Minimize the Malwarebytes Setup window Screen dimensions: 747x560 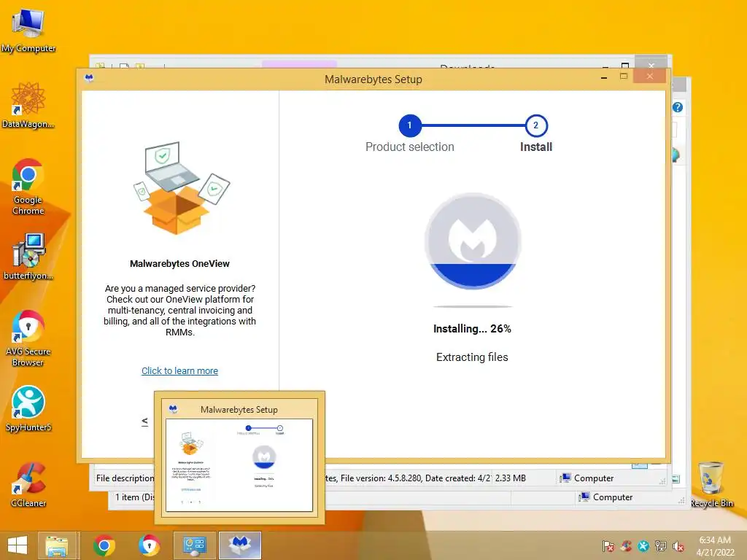click(604, 77)
